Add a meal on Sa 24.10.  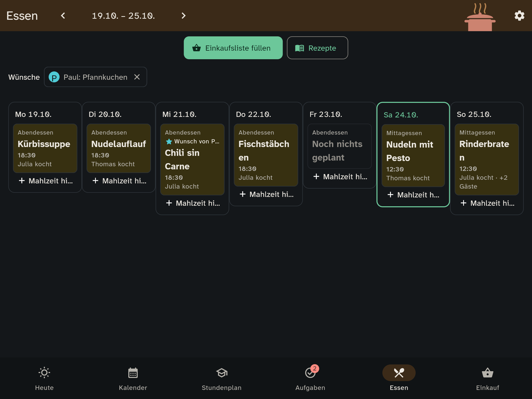(413, 195)
